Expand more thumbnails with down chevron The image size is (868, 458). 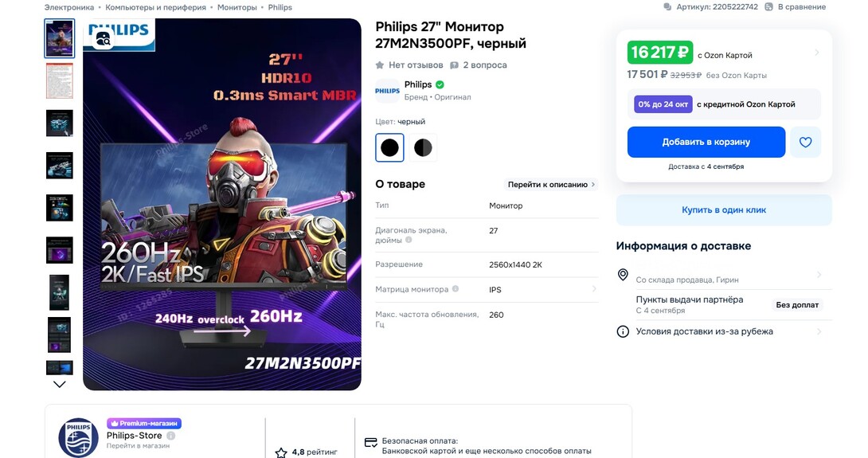point(59,385)
